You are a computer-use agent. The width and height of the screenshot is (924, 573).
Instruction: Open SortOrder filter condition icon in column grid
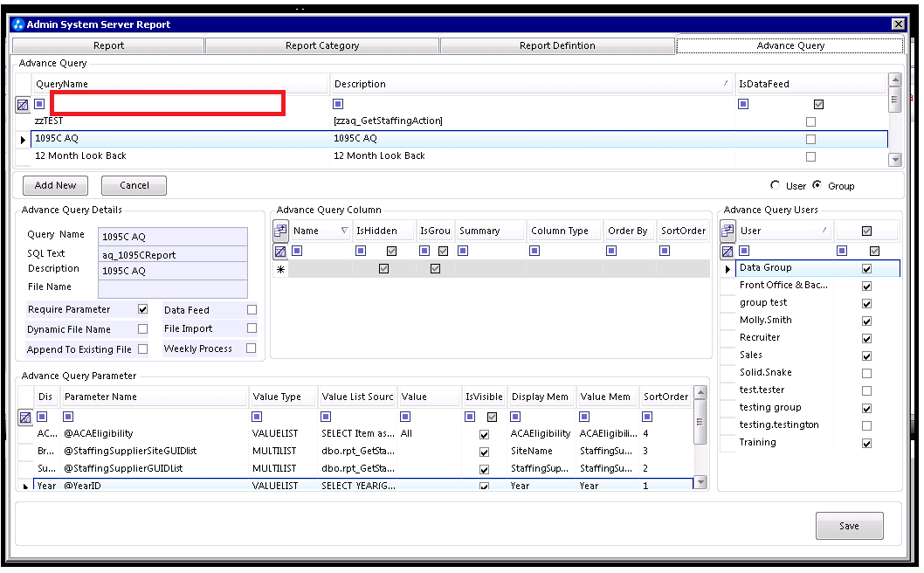(x=665, y=251)
